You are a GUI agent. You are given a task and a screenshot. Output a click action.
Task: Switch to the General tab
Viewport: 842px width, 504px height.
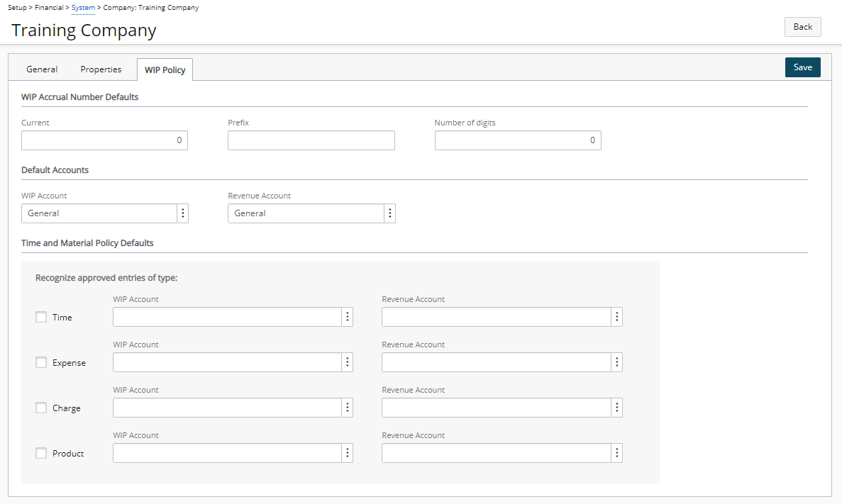pos(42,69)
